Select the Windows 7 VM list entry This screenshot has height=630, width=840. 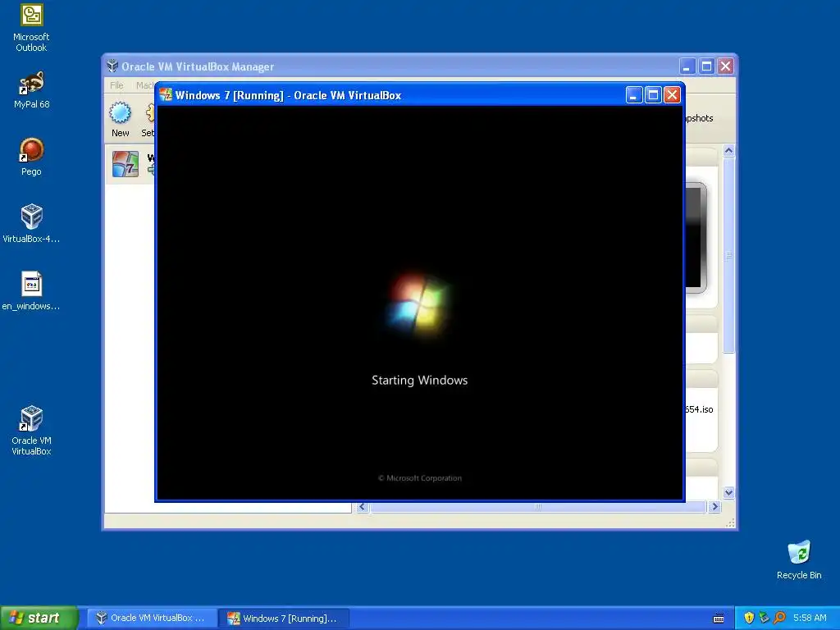[130, 164]
